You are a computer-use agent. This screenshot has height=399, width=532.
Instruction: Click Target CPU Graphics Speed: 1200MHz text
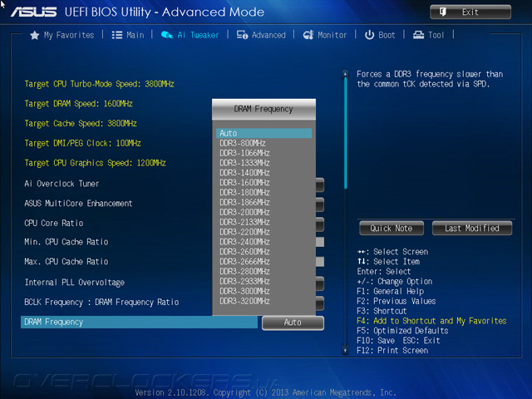pyautogui.click(x=95, y=163)
